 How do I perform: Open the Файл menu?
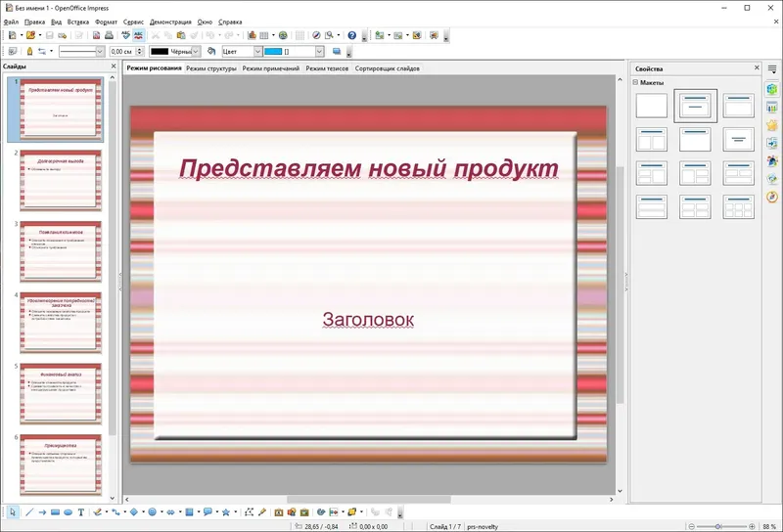click(11, 22)
